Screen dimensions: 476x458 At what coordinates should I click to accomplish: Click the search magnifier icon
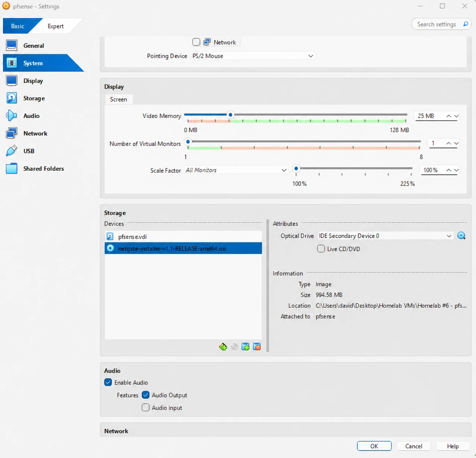tap(465, 24)
